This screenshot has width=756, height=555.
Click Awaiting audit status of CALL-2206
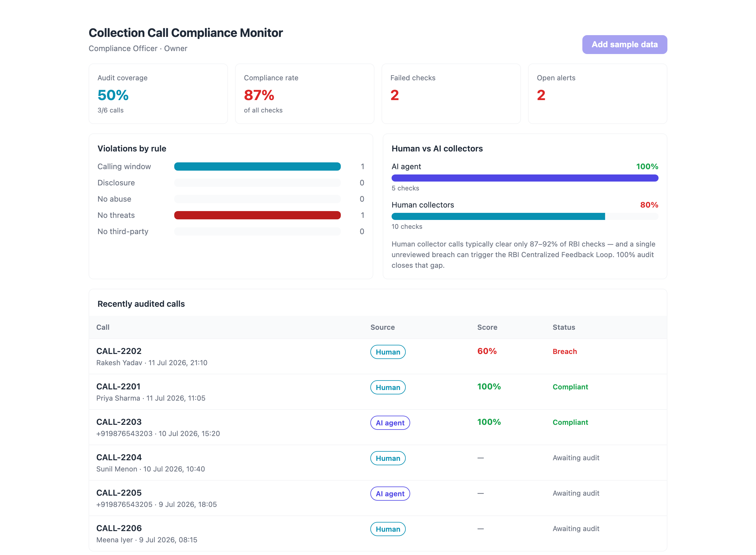576,528
